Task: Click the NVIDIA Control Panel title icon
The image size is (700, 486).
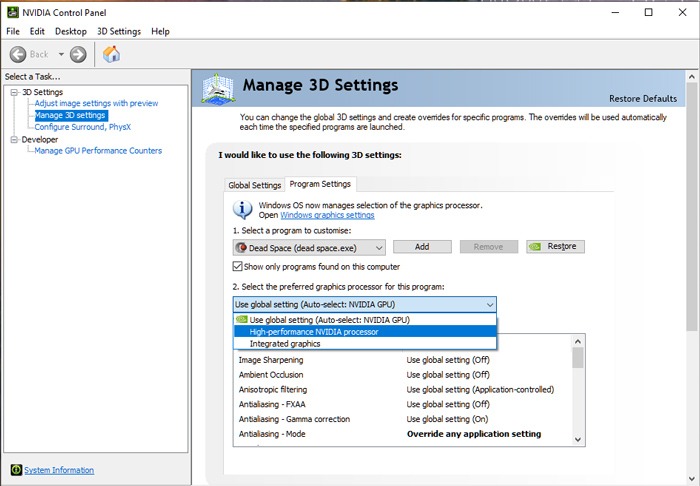Action: [11, 12]
